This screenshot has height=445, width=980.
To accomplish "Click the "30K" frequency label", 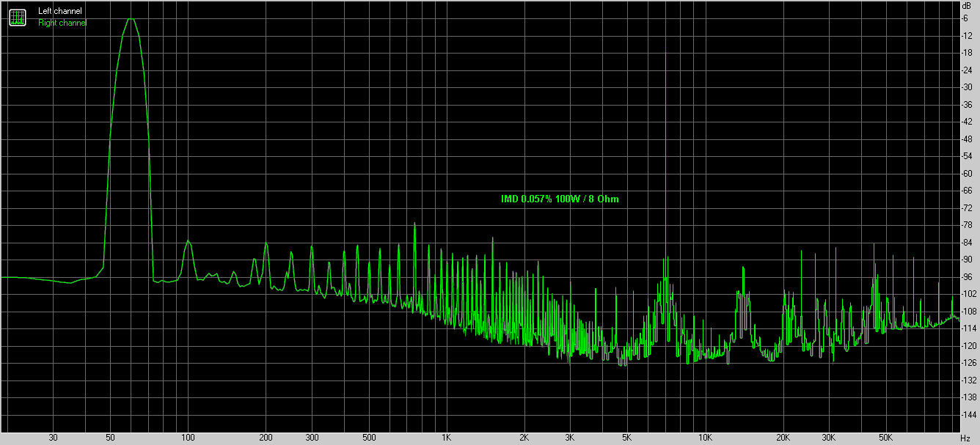I will [x=828, y=438].
